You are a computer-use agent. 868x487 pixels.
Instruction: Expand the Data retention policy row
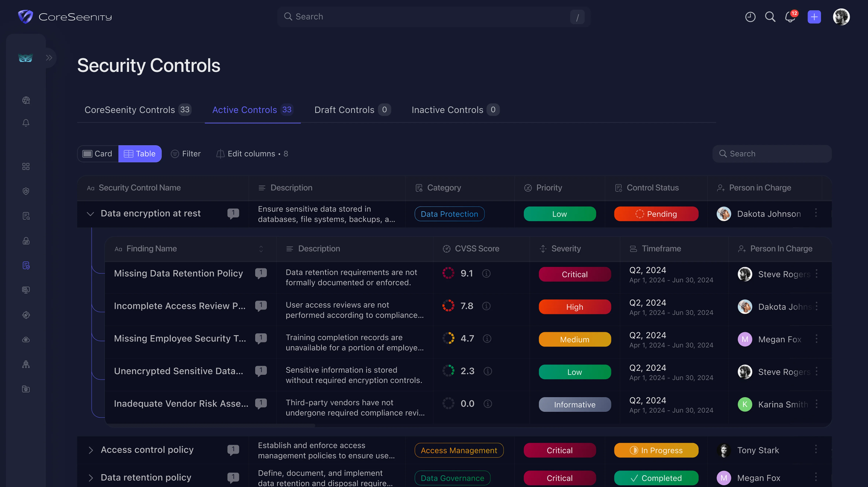click(x=90, y=478)
